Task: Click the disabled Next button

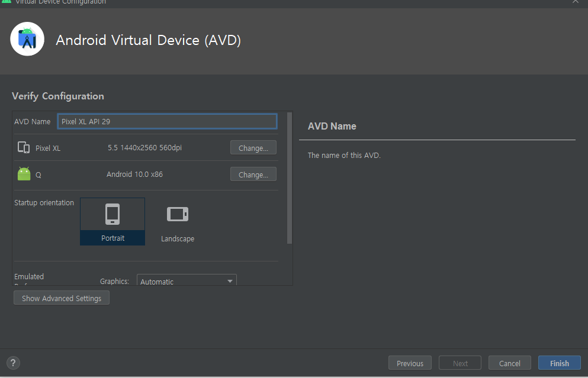Action: (460, 363)
